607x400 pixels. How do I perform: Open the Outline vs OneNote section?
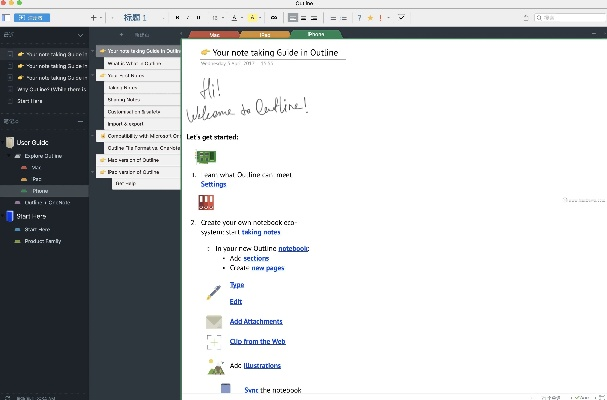pos(47,203)
